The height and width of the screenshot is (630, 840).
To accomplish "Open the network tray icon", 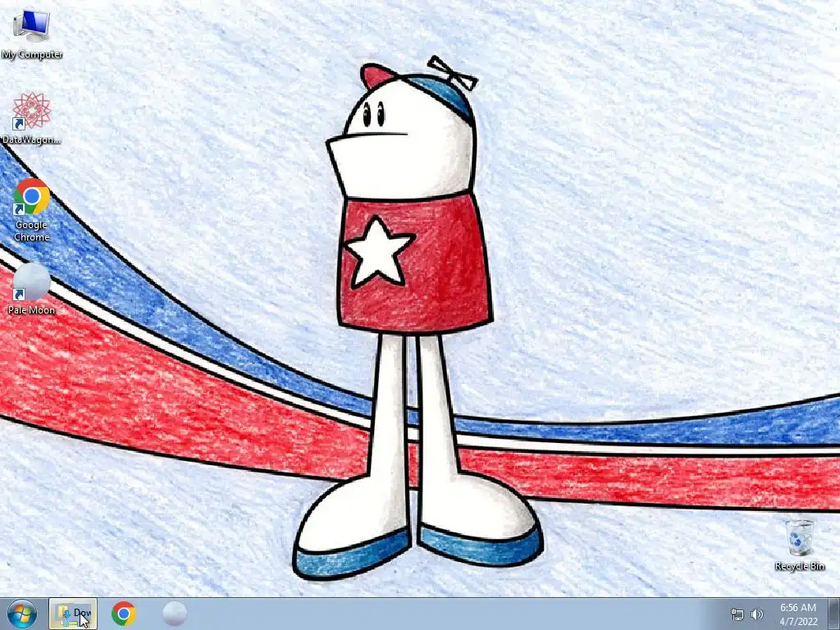I will (x=737, y=614).
